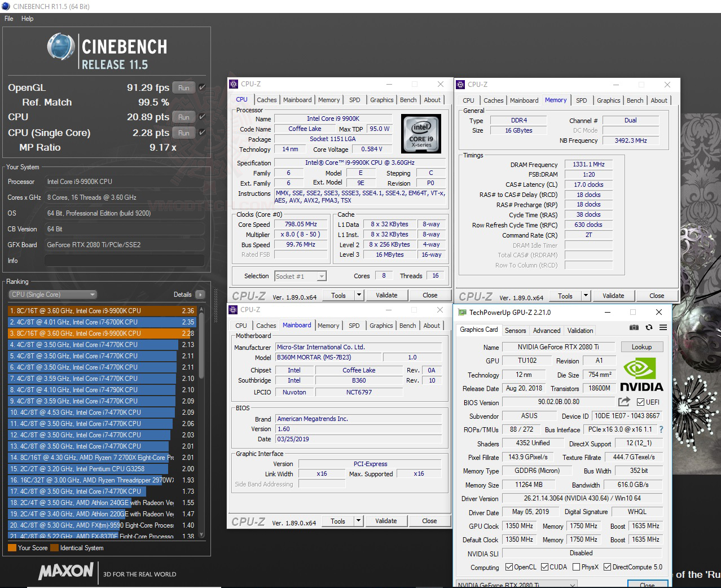Click the Cinebench title bar app icon
The width and height of the screenshot is (721, 588).
click(6, 6)
